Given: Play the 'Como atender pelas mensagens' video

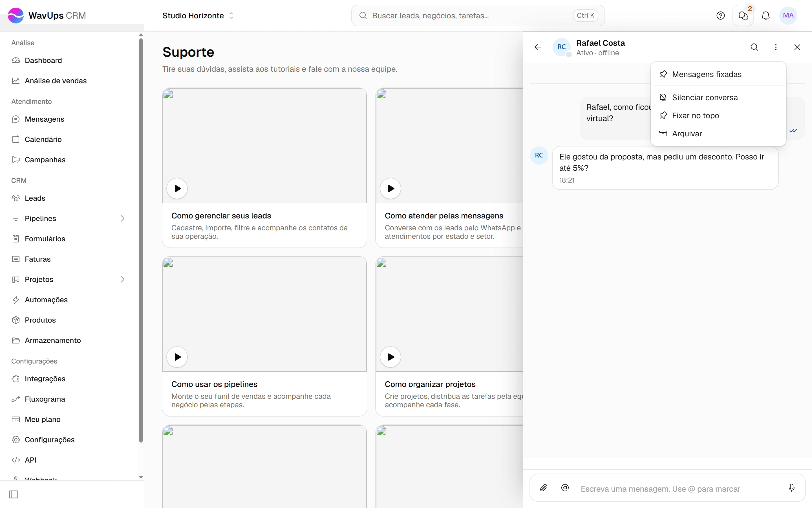Looking at the screenshot, I should coord(390,189).
